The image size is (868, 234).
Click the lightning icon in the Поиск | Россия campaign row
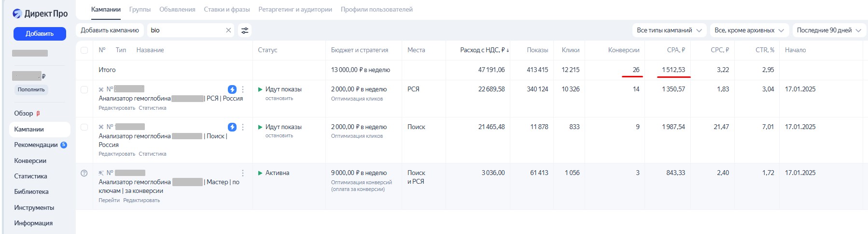232,127
